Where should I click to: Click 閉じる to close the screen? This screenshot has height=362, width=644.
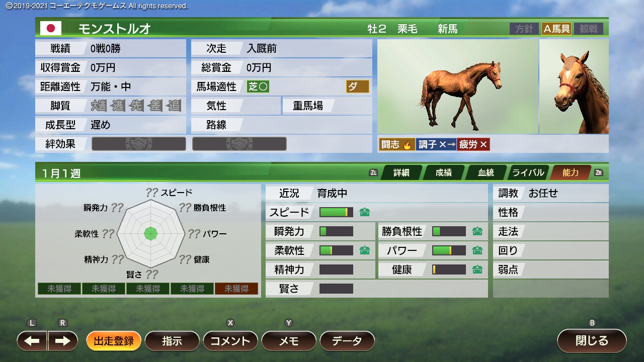pos(592,341)
